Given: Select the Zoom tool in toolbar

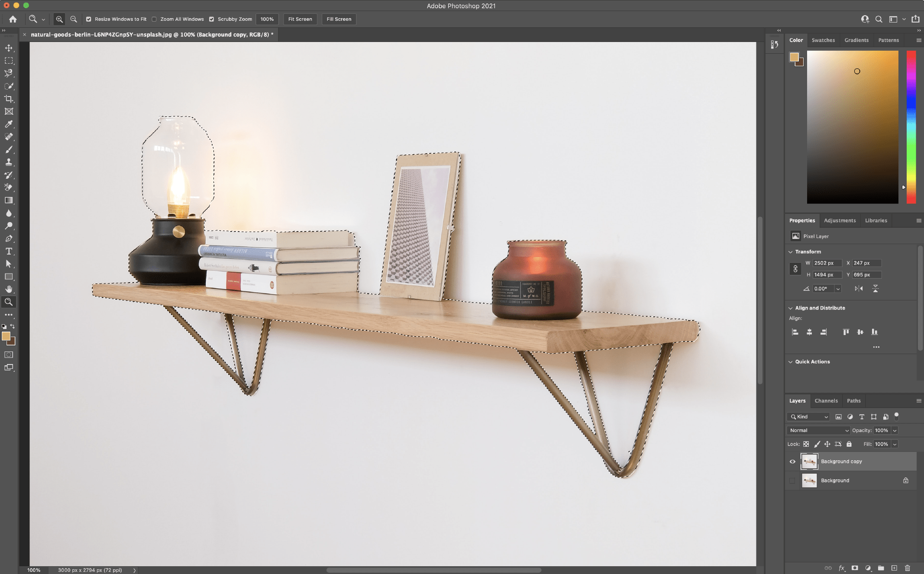Looking at the screenshot, I should pos(9,302).
